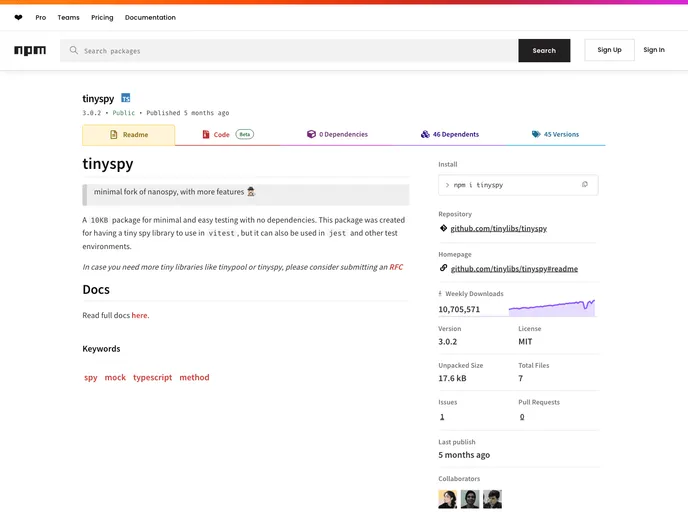Click the Search button
Viewport: 688px width, 512px height.
[x=544, y=50]
